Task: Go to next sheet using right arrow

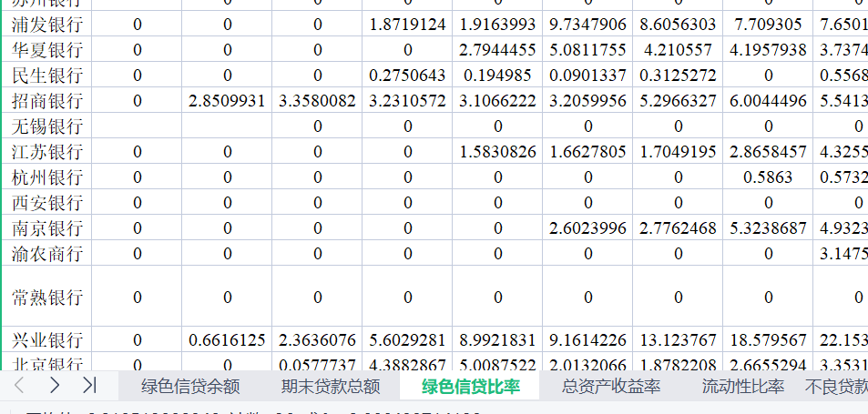Action: [55, 385]
